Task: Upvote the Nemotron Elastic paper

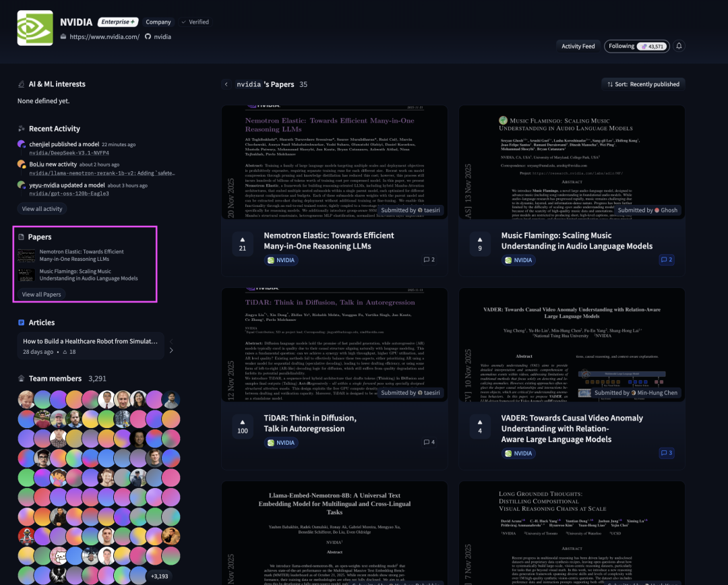Action: click(242, 243)
